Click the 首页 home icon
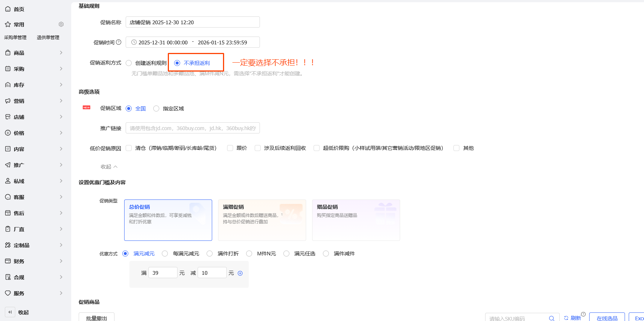 coord(8,9)
